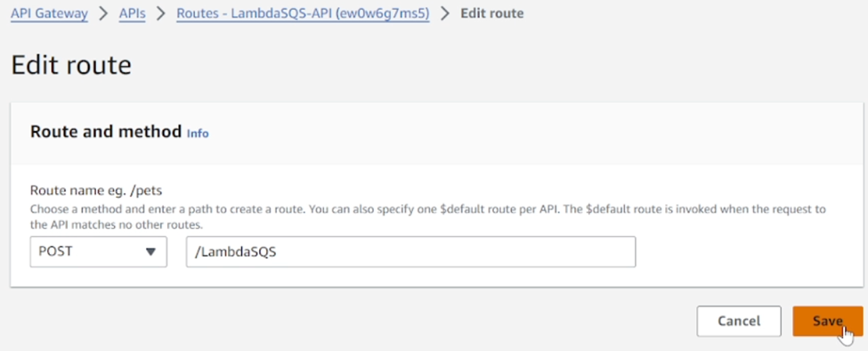This screenshot has width=868, height=351.
Task: Click the chevron separator after API Gateway
Action: (x=103, y=13)
